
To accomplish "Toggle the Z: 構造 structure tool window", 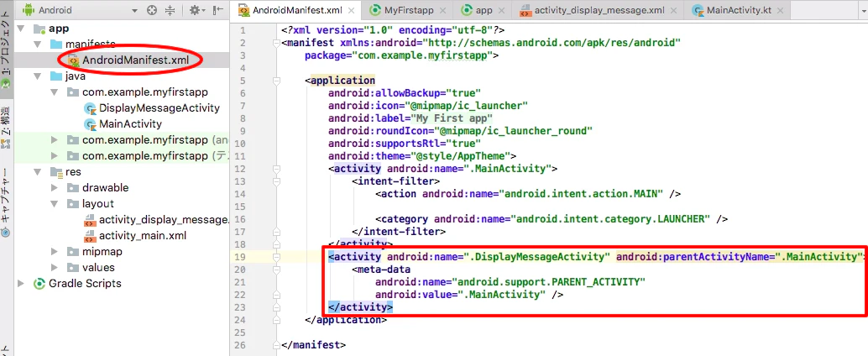I will click(x=6, y=128).
